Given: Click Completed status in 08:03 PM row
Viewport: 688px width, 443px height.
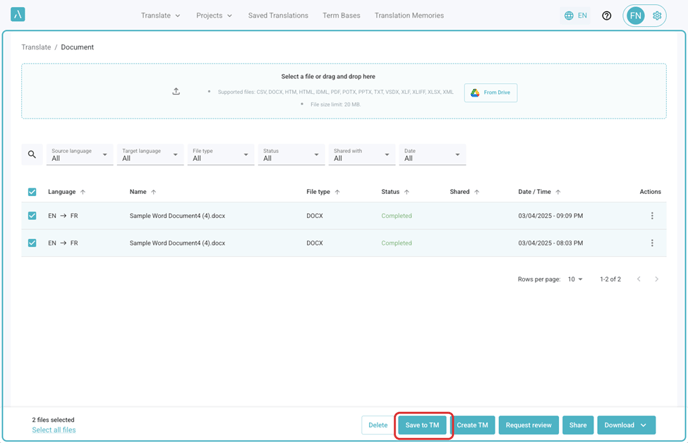Looking at the screenshot, I should point(397,243).
